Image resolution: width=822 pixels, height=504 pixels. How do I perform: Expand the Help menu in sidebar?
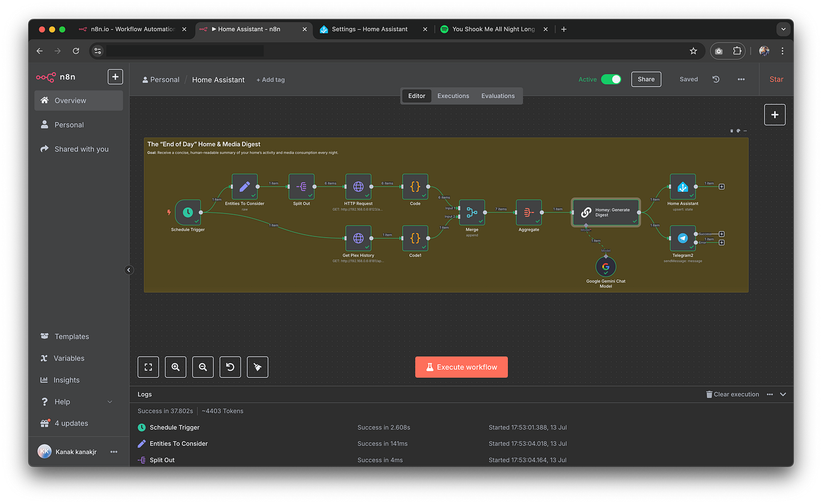click(109, 402)
